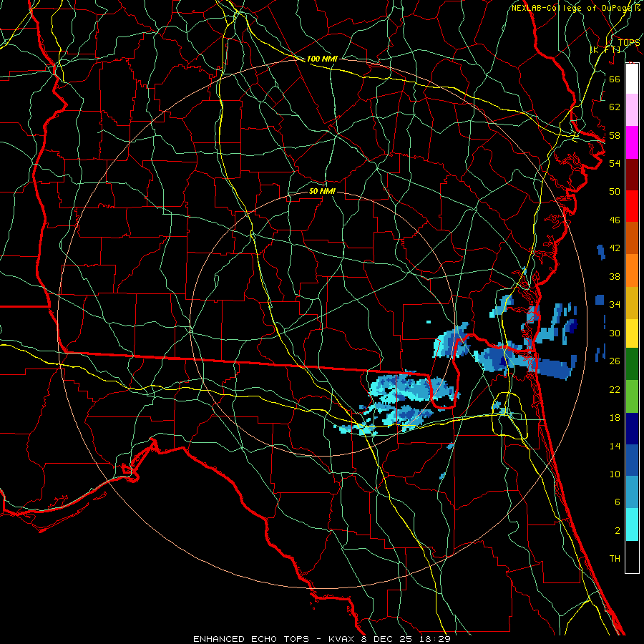Click the TOPS legend title

click(629, 42)
